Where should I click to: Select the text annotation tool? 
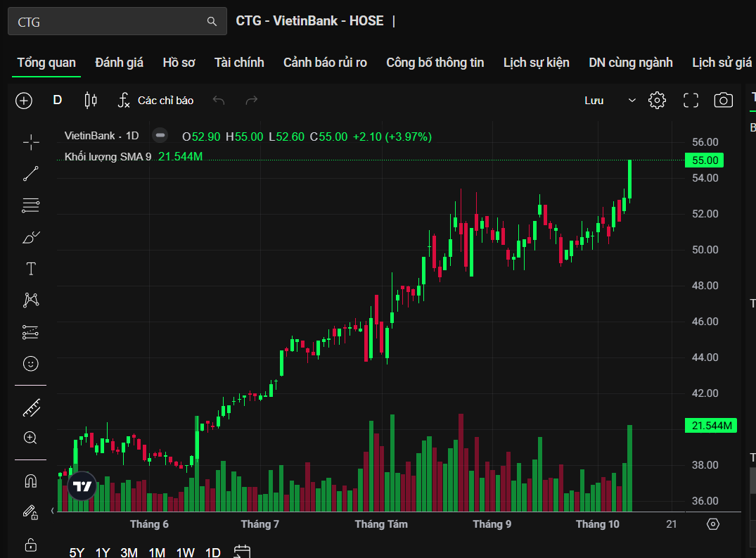[31, 269]
